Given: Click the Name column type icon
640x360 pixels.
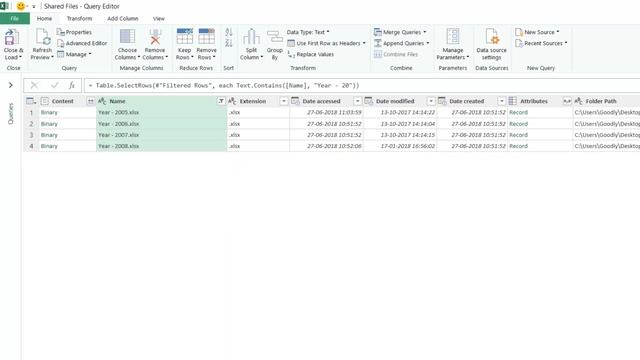Looking at the screenshot, I should click(102, 101).
